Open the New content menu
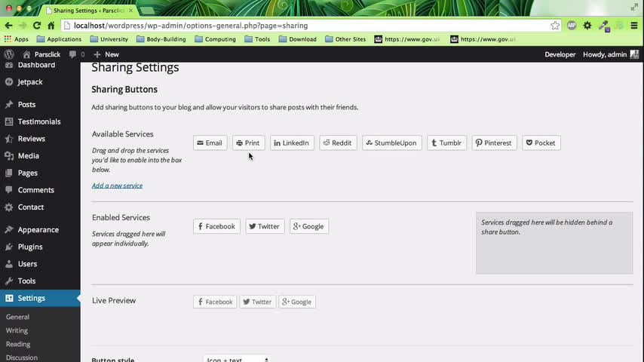644x362 pixels. [x=106, y=54]
